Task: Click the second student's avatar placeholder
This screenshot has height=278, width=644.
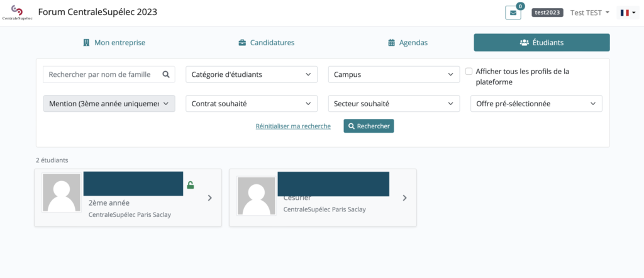Action: click(x=256, y=196)
